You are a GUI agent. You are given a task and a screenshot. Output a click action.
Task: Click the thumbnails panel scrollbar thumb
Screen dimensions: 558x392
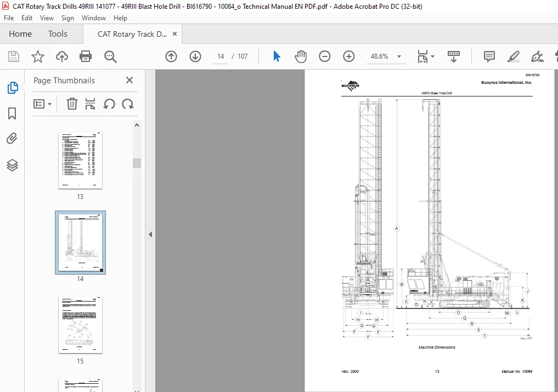tap(137, 163)
